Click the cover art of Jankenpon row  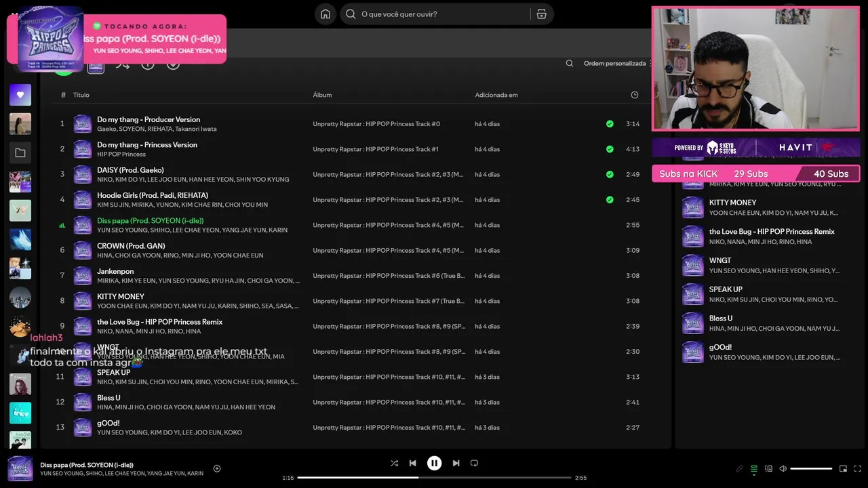pyautogui.click(x=83, y=276)
